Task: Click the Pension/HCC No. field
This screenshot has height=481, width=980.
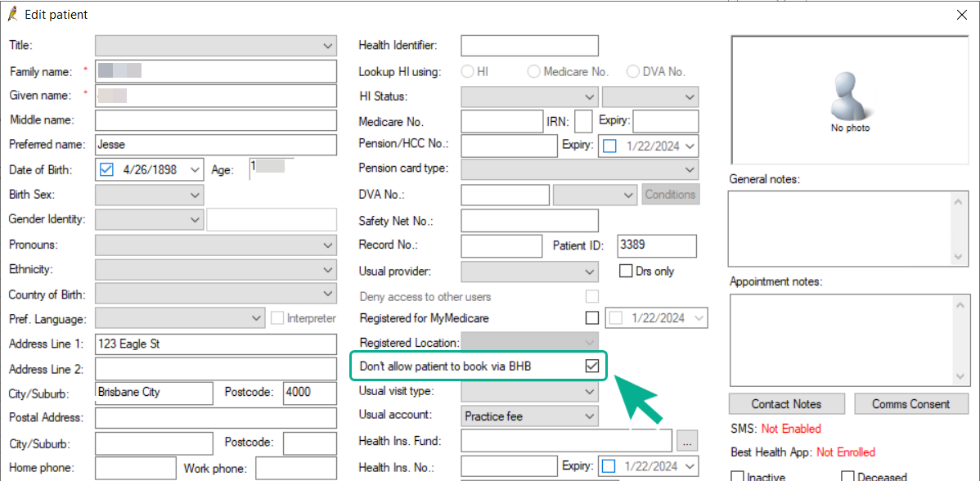Action: 509,146
